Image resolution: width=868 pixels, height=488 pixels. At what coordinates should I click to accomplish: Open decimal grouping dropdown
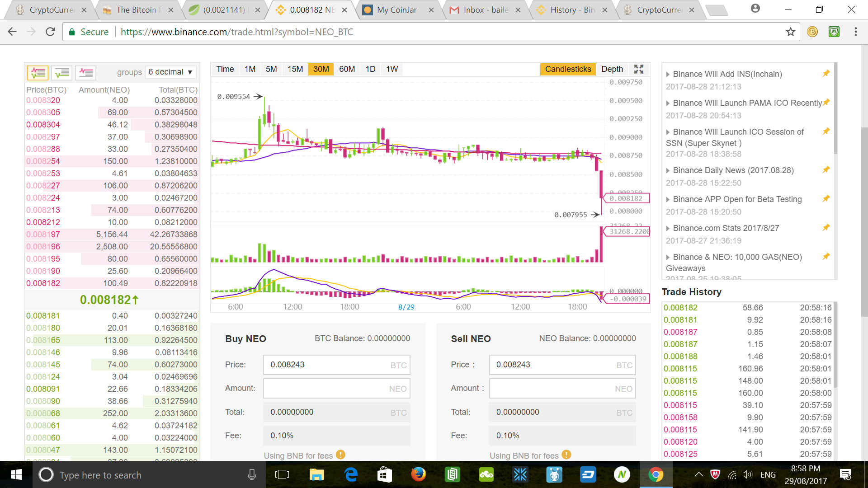[171, 72]
